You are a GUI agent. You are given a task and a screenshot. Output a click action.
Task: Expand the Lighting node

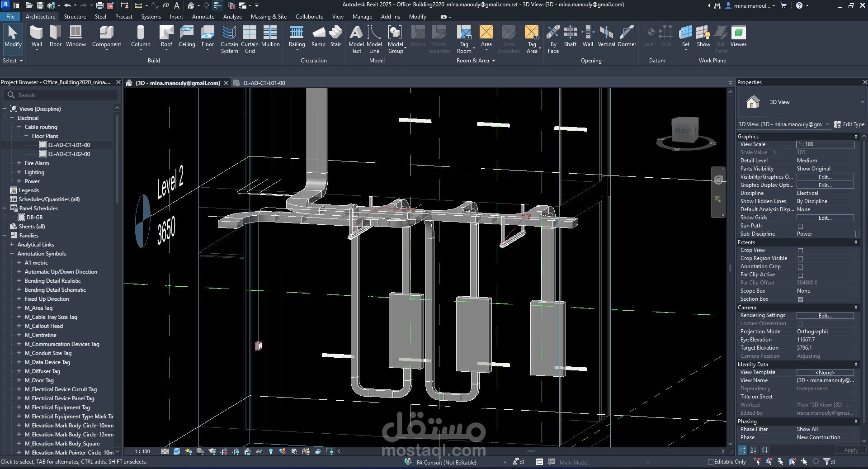point(19,172)
